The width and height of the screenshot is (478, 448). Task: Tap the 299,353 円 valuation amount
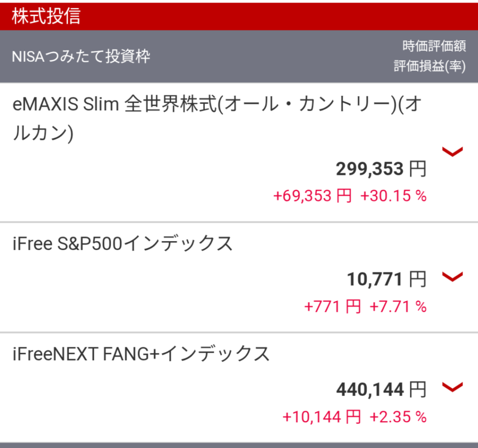pos(381,169)
